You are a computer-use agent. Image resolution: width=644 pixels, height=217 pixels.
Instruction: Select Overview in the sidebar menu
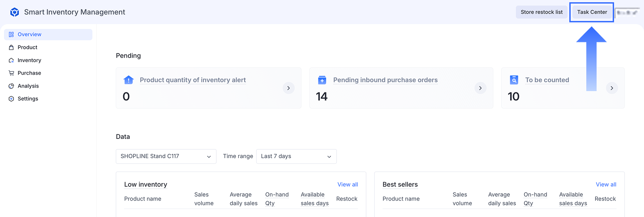(30, 34)
